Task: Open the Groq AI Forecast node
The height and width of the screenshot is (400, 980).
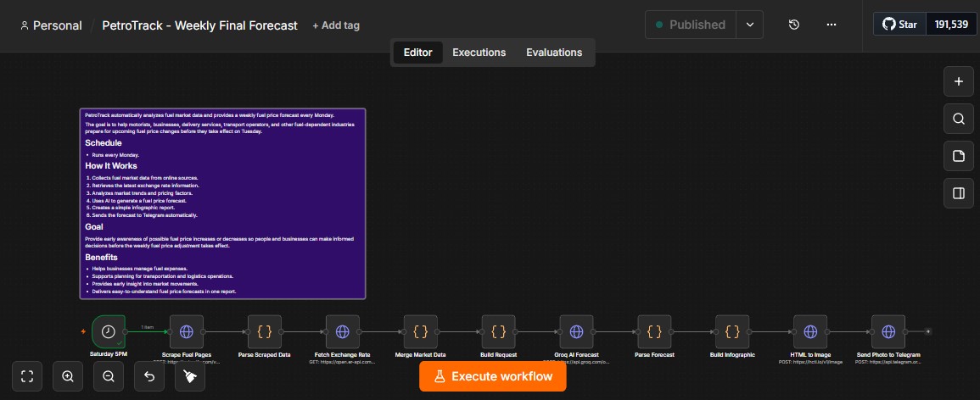Action: click(576, 331)
